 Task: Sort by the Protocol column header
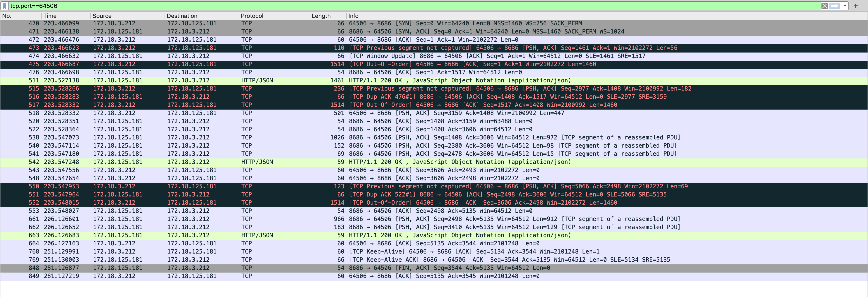274,16
